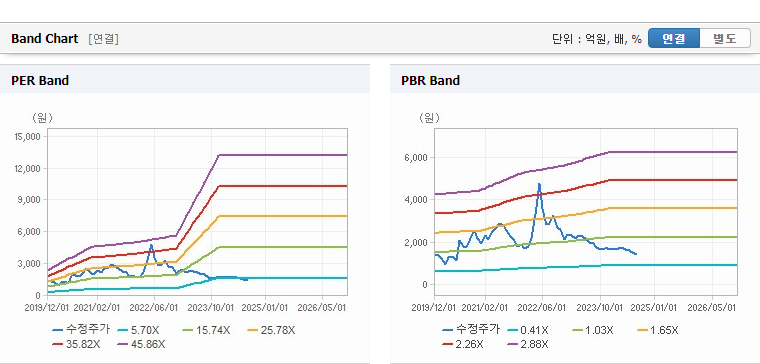Screen dimensions: 760x364
Task: Toggle 수정주가 legend in PER Band
Action: pyautogui.click(x=81, y=330)
